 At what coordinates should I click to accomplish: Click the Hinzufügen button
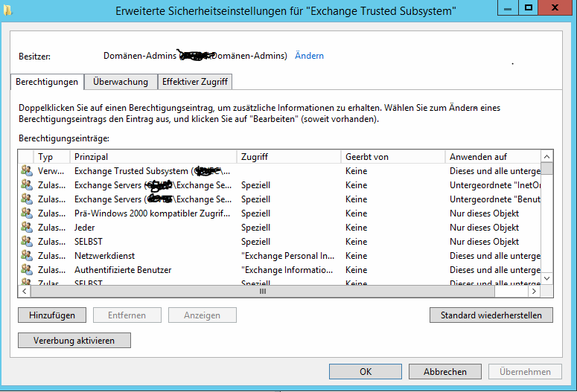click(x=52, y=315)
